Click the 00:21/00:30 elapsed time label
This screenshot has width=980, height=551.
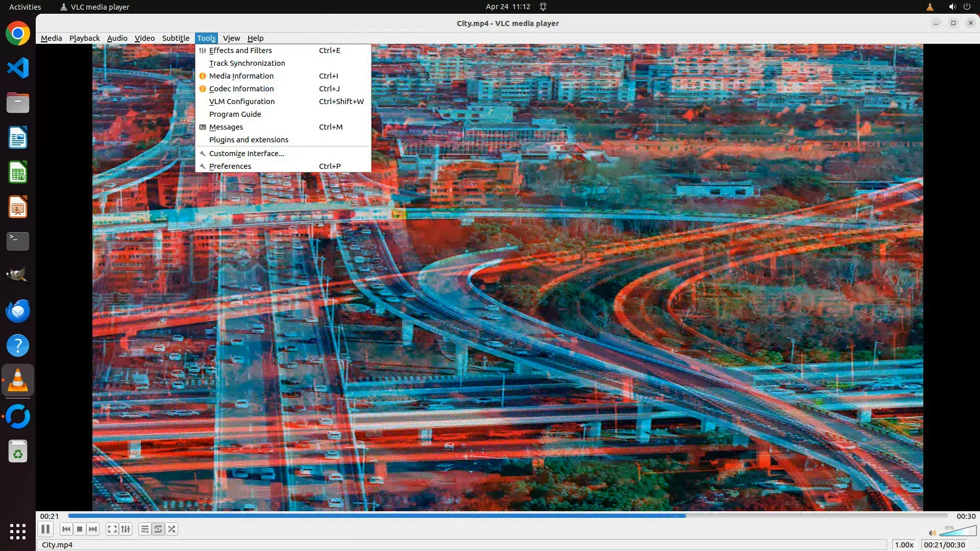pyautogui.click(x=944, y=545)
